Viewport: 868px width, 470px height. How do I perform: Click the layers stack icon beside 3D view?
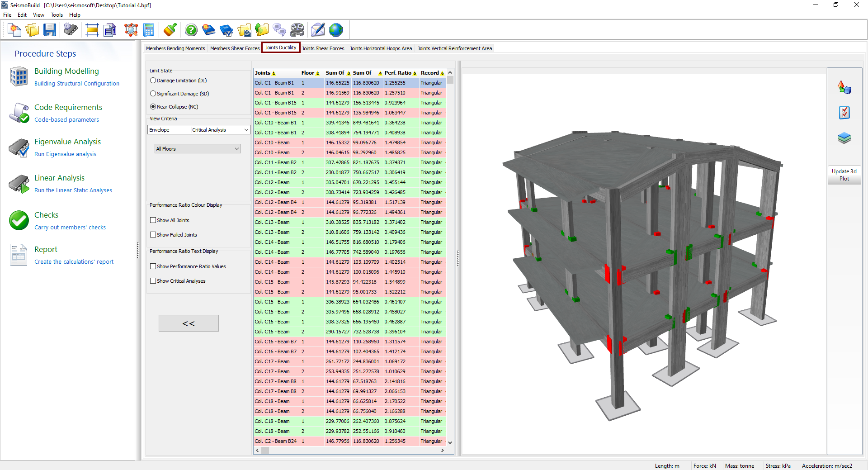[844, 138]
